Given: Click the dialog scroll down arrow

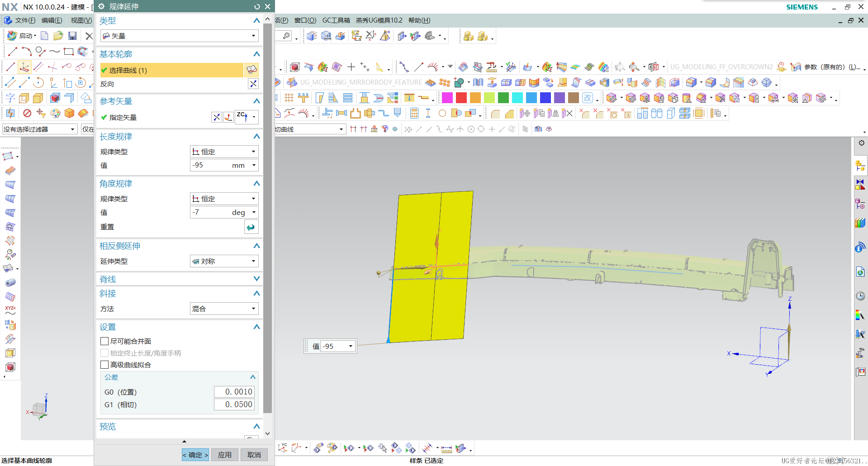Looking at the screenshot, I should [x=267, y=433].
